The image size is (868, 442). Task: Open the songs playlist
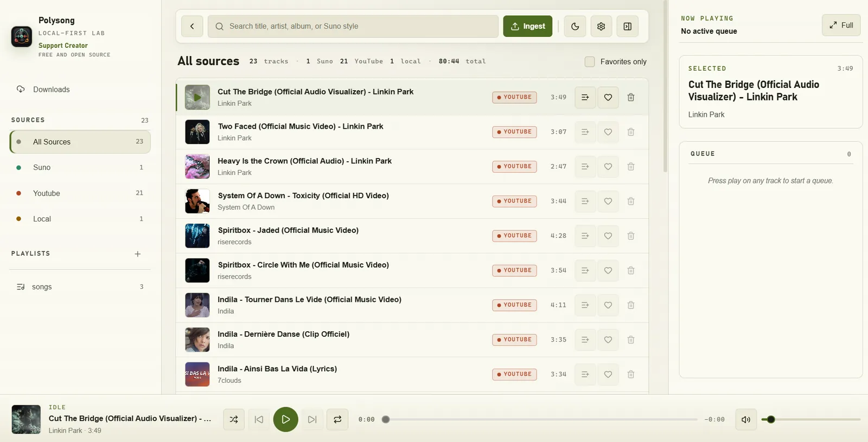click(80, 287)
